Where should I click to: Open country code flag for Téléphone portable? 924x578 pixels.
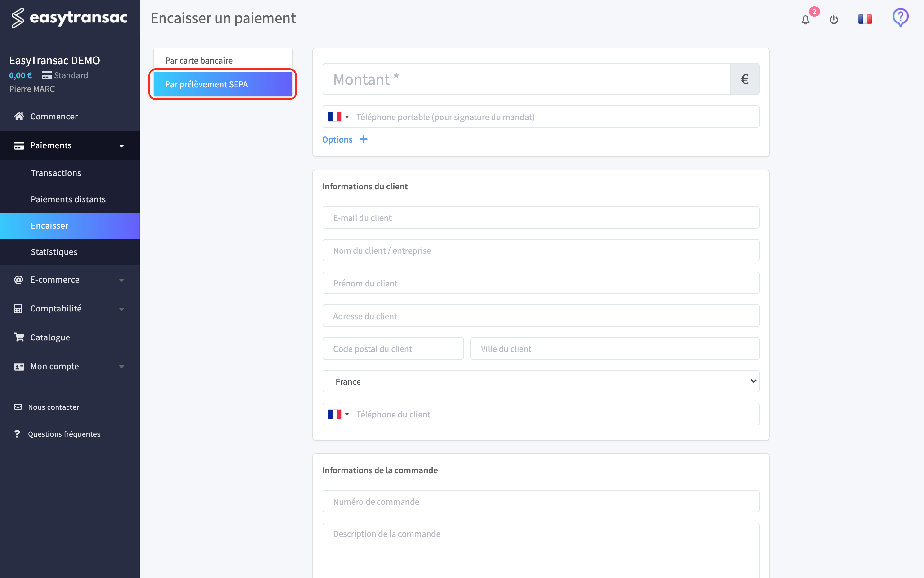[339, 117]
